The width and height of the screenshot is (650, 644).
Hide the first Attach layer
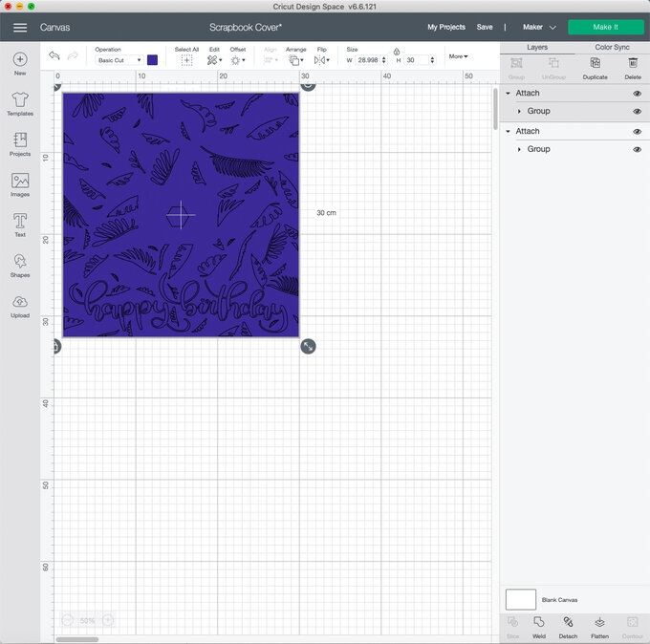(x=638, y=94)
